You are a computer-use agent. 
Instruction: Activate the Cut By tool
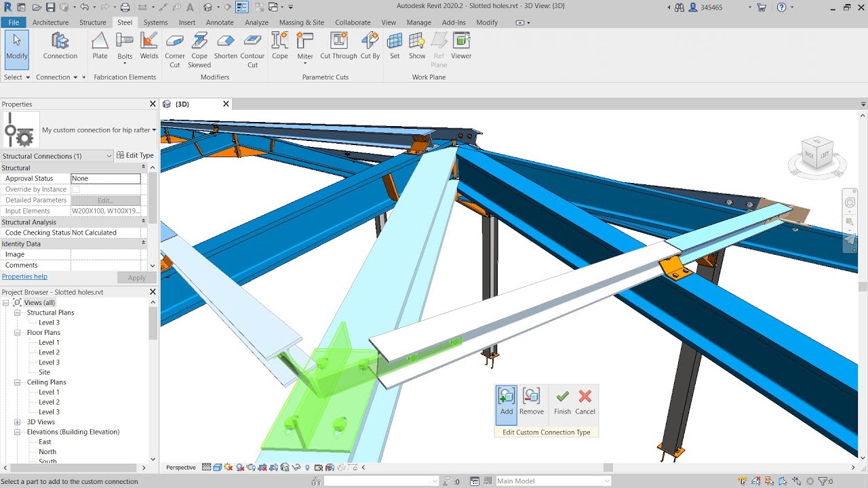[370, 46]
